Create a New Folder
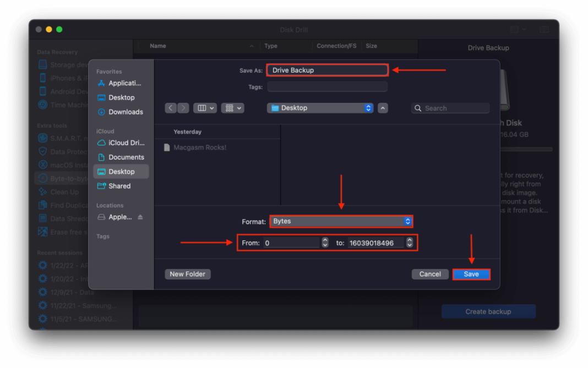The image size is (588, 368). click(x=187, y=274)
